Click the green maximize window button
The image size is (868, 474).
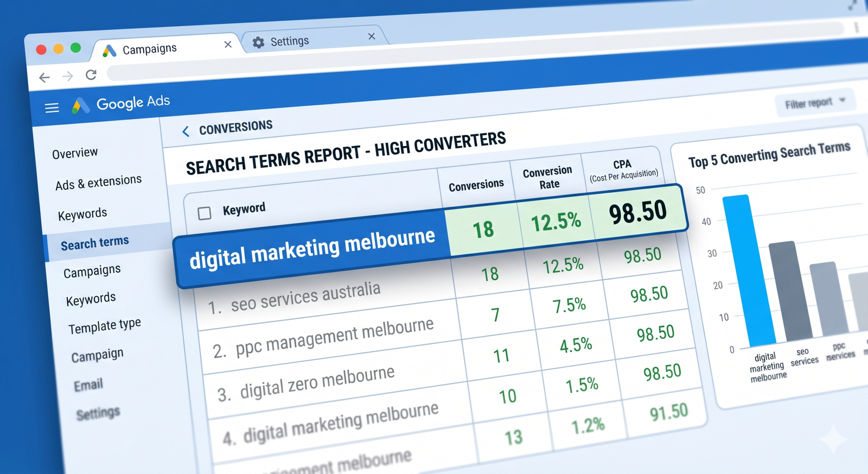click(x=76, y=48)
